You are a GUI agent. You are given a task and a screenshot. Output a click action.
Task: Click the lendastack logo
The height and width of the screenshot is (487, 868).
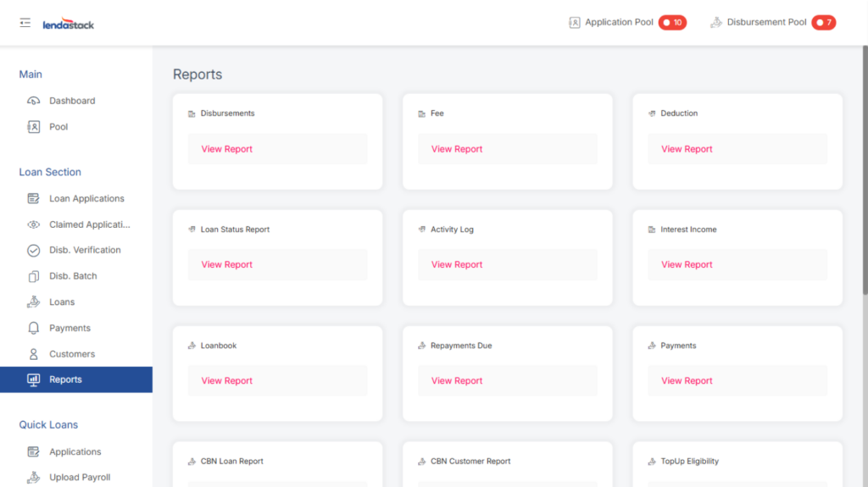coord(69,24)
